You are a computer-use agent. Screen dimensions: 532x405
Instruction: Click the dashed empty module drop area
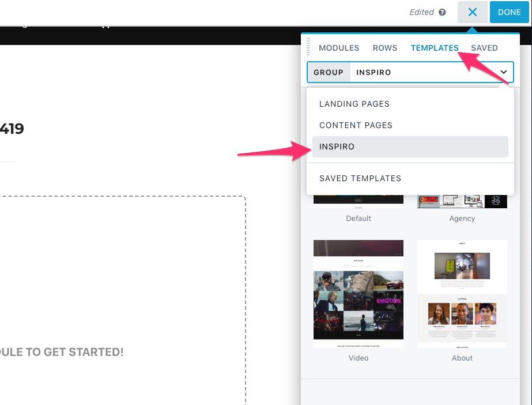(122, 300)
